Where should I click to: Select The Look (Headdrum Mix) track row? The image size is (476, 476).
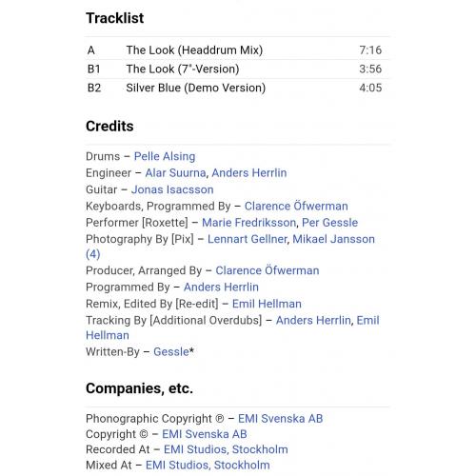pos(237,50)
